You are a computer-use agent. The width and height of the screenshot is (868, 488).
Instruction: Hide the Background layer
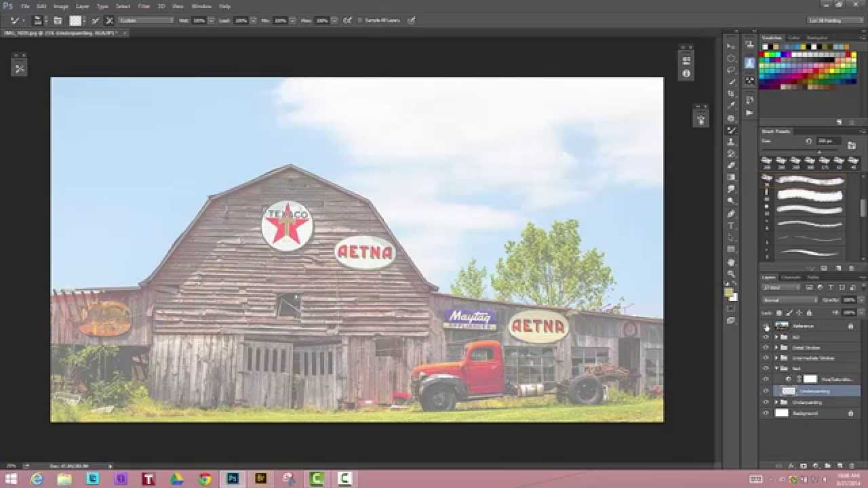pyautogui.click(x=765, y=413)
